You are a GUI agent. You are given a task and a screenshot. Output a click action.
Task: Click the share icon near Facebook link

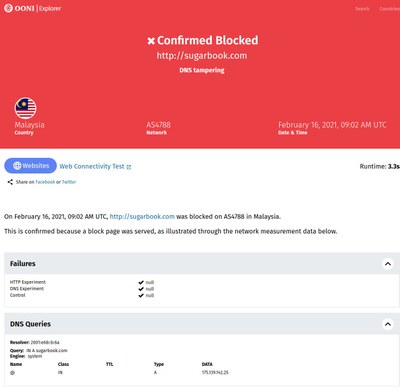coord(10,182)
